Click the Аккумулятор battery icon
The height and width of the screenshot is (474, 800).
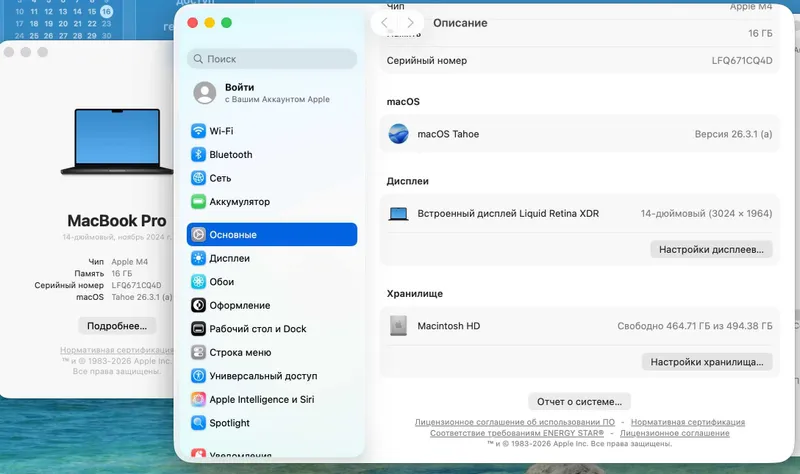point(198,202)
